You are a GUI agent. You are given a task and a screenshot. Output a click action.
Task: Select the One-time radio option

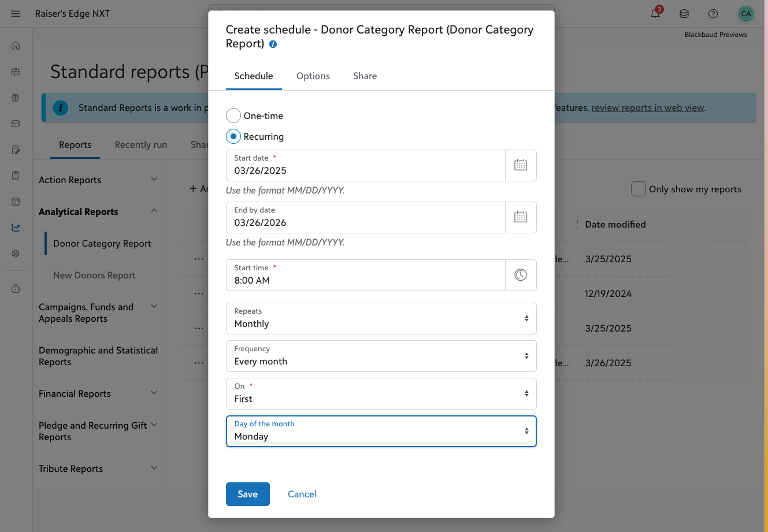[233, 116]
